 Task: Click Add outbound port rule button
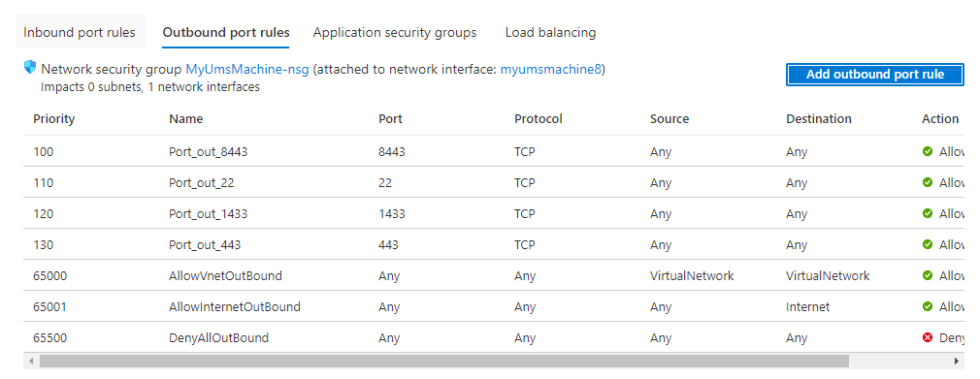[875, 75]
